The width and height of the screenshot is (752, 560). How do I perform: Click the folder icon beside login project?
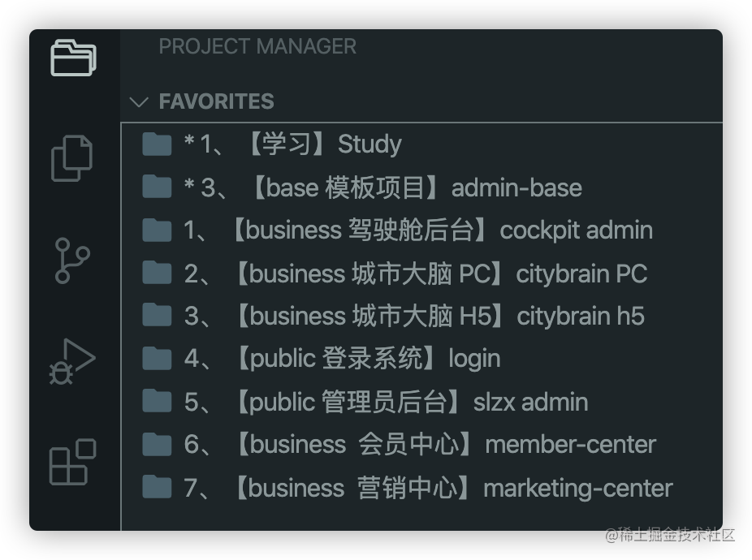(157, 359)
